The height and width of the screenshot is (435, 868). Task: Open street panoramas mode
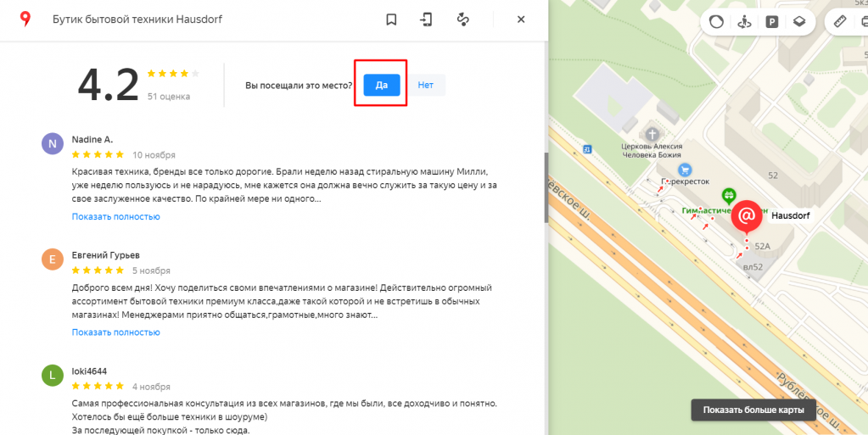[x=744, y=22]
